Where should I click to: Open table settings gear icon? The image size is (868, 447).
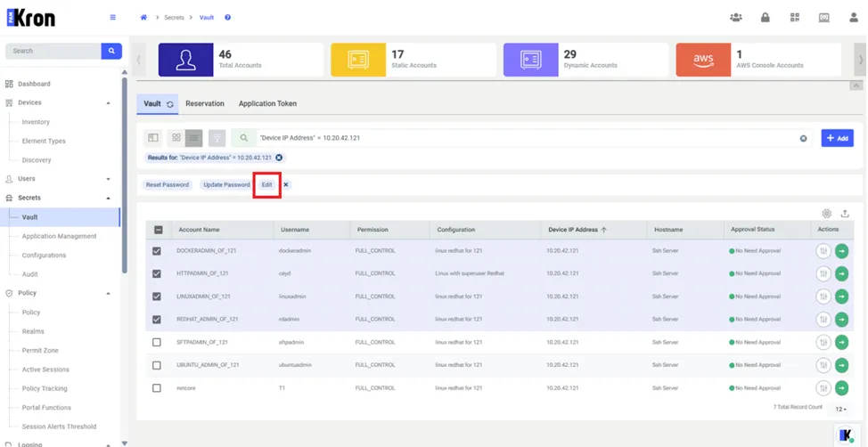tap(826, 213)
